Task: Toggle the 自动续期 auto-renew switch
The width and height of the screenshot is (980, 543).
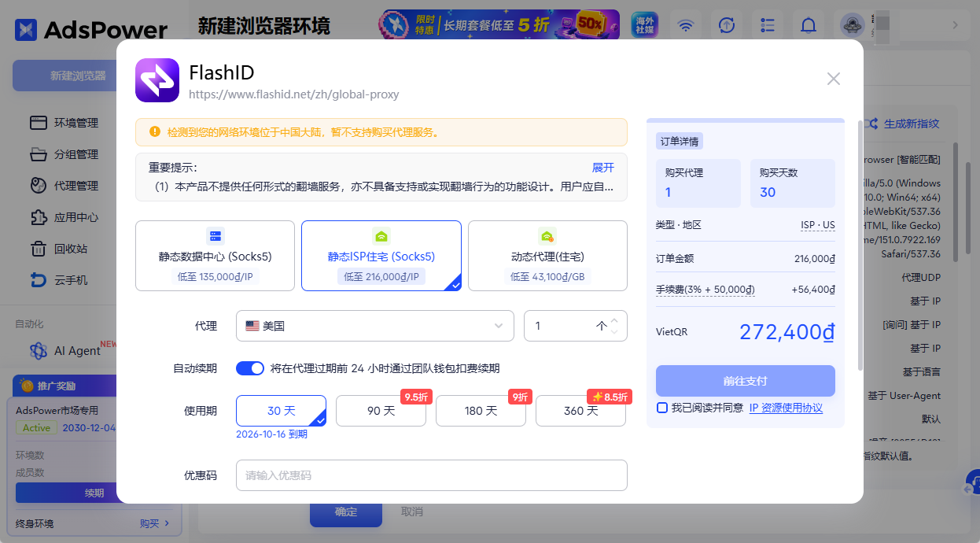Action: coord(250,368)
